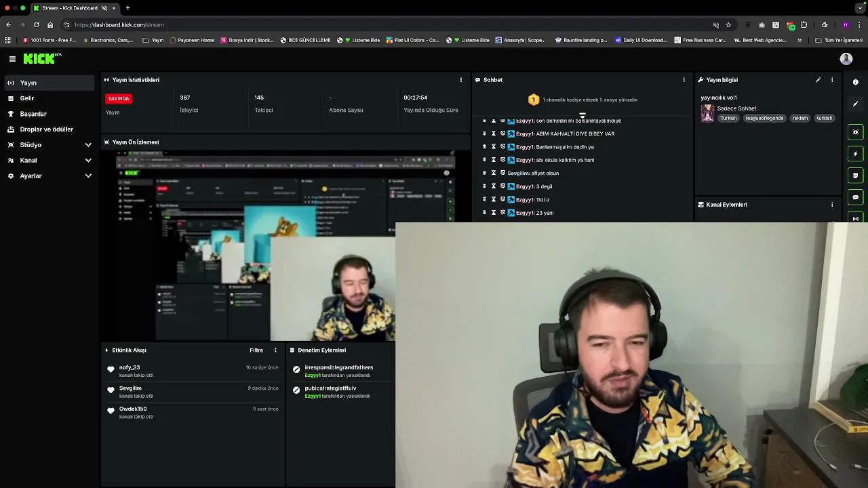Click the camera icon in right sidebar
Image resolution: width=868 pixels, height=488 pixels.
pos(856,132)
